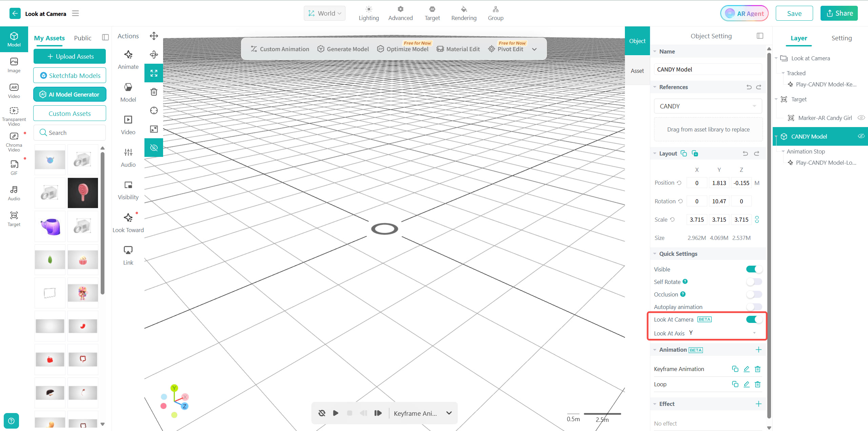Open Lighting settings
Image resolution: width=868 pixels, height=431 pixels.
click(x=369, y=13)
